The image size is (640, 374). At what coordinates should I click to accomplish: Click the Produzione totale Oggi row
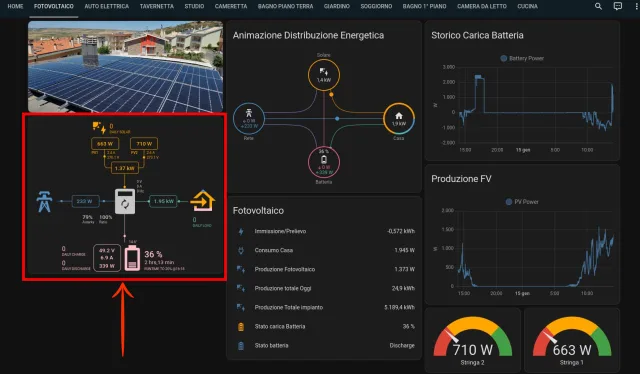pyautogui.click(x=324, y=289)
